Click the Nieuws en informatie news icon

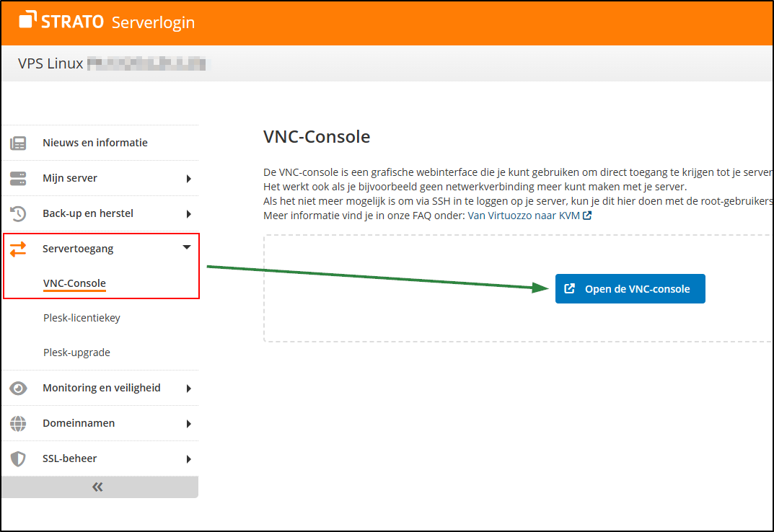click(x=17, y=142)
